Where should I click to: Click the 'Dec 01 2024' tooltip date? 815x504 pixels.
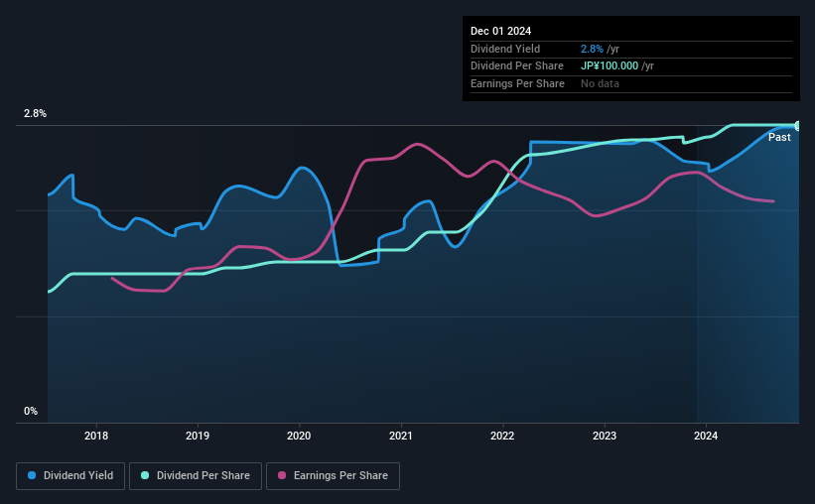coord(500,31)
